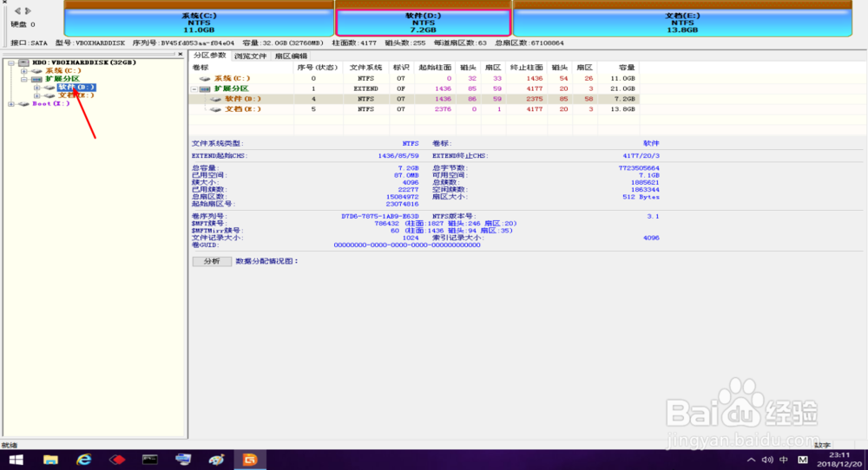Collapse the HD0 VBOXHARDDISK tree node
The image size is (868, 470).
click(x=11, y=63)
